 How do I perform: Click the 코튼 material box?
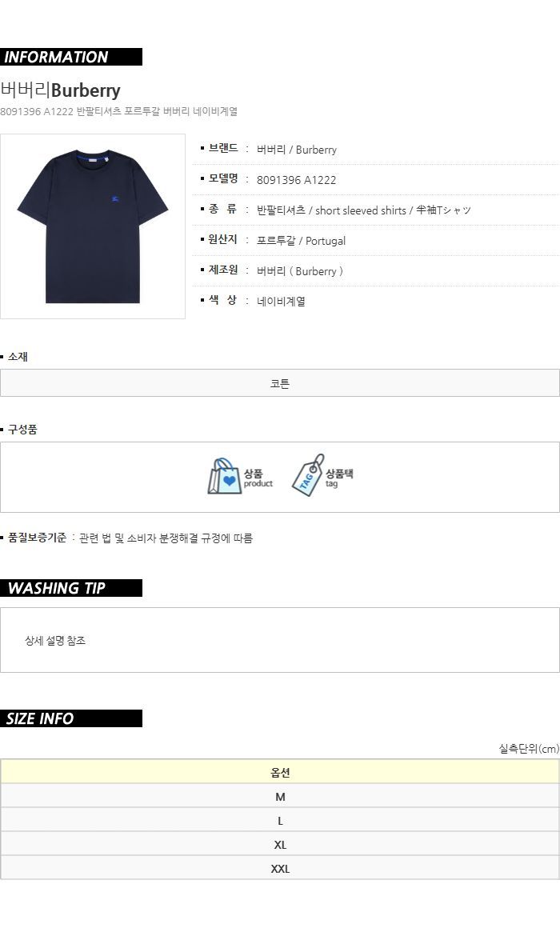(x=280, y=382)
